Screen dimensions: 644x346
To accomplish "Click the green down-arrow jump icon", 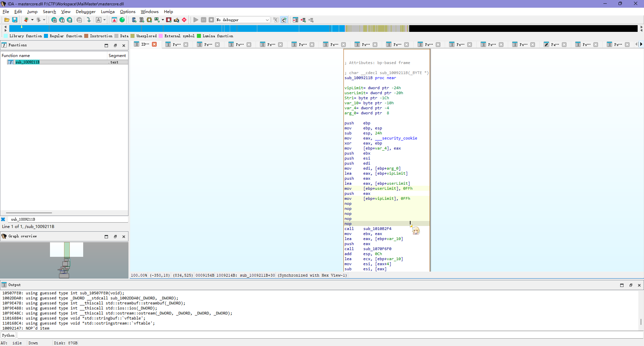I will tap(89, 20).
